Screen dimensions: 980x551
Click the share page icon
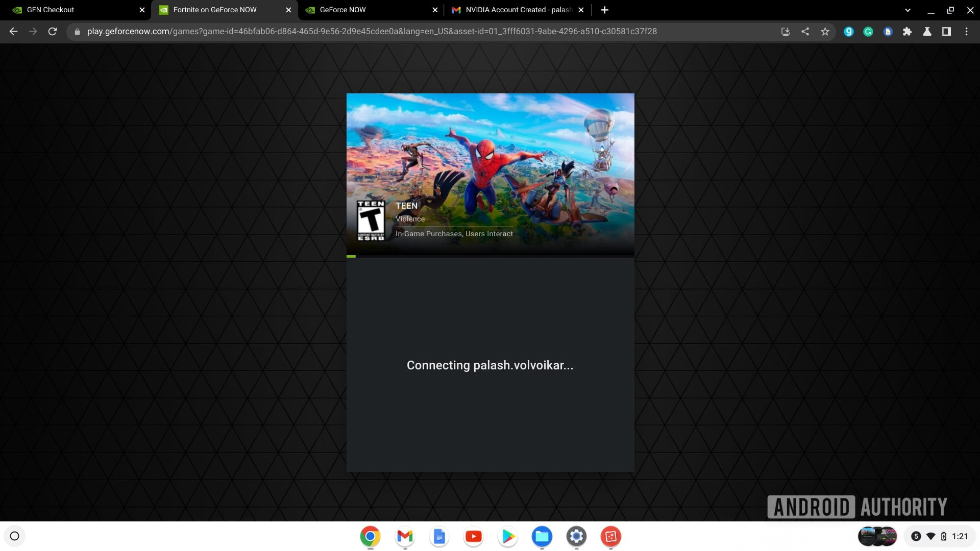click(x=805, y=32)
